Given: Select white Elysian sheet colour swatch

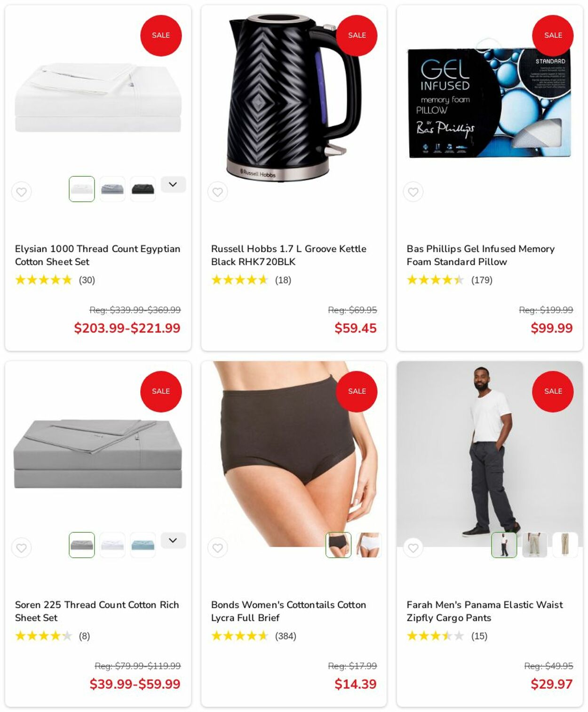Looking at the screenshot, I should pyautogui.click(x=82, y=189).
